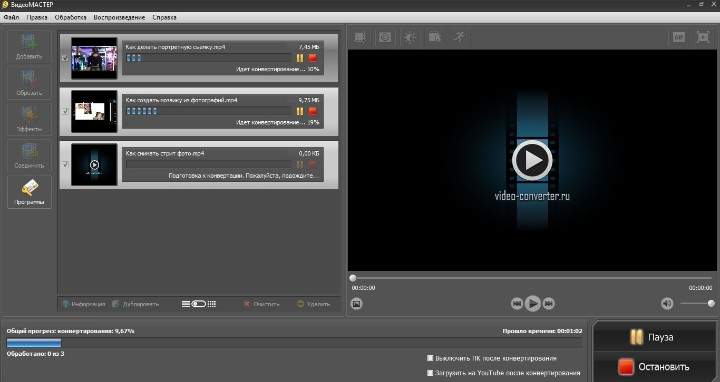Open the Обработка menu
This screenshot has width=720, height=382.
pos(70,17)
